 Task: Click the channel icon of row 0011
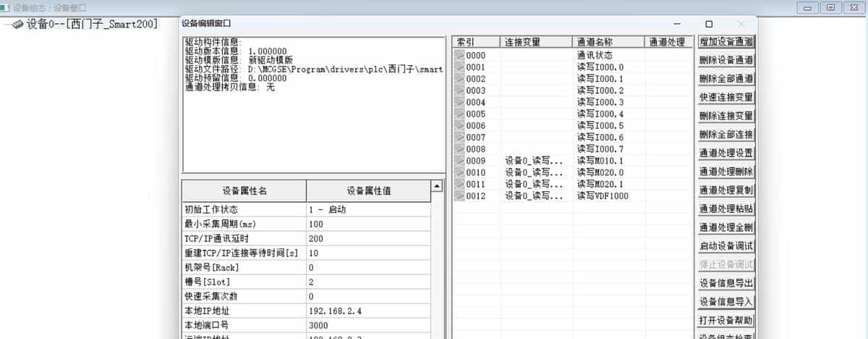459,184
